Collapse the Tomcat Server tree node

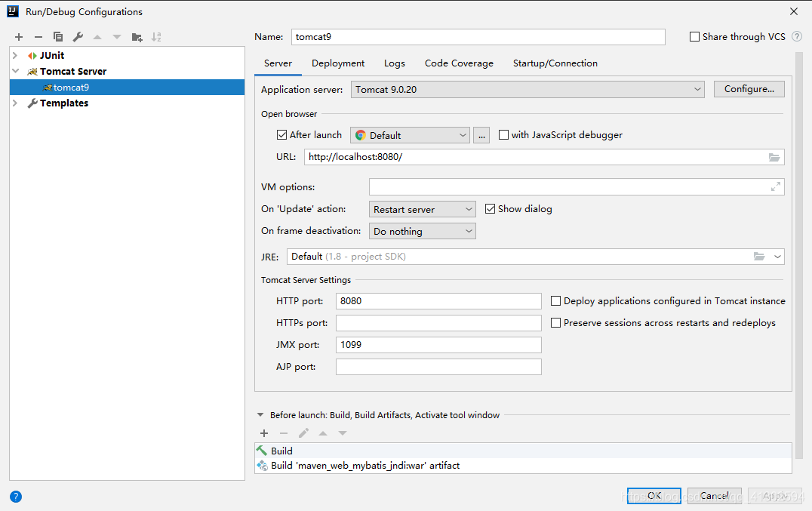pos(15,71)
